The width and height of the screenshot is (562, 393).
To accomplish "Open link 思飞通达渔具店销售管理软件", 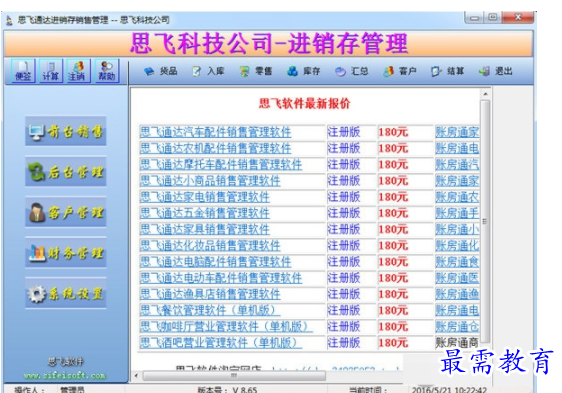I will [210, 294].
